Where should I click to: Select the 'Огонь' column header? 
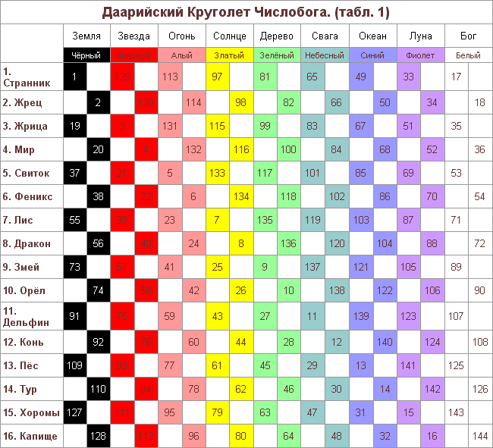182,36
